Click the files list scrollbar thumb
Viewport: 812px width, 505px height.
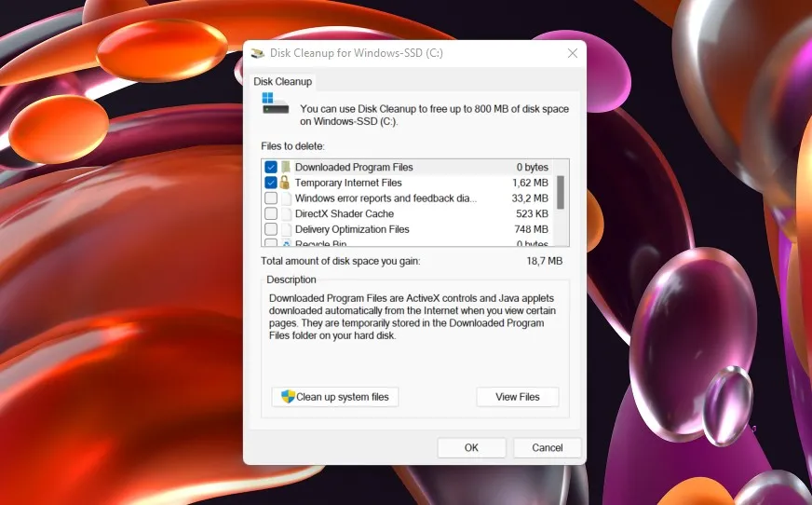click(x=561, y=192)
